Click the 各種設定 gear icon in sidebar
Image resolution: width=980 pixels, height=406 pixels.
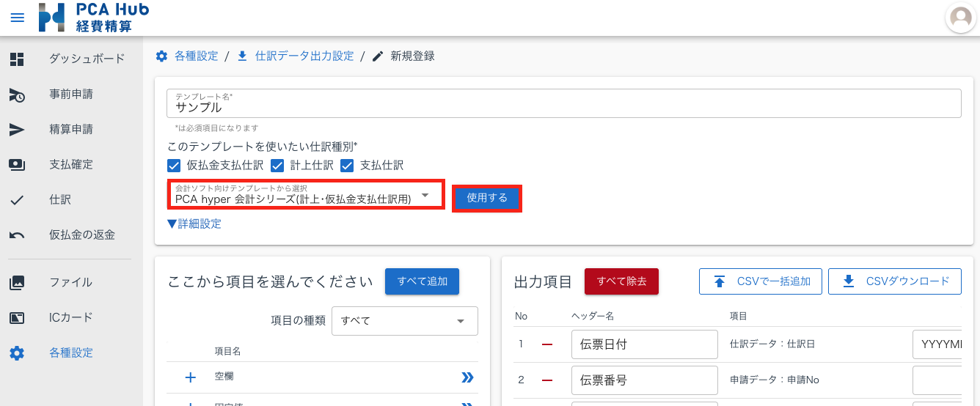tap(17, 353)
